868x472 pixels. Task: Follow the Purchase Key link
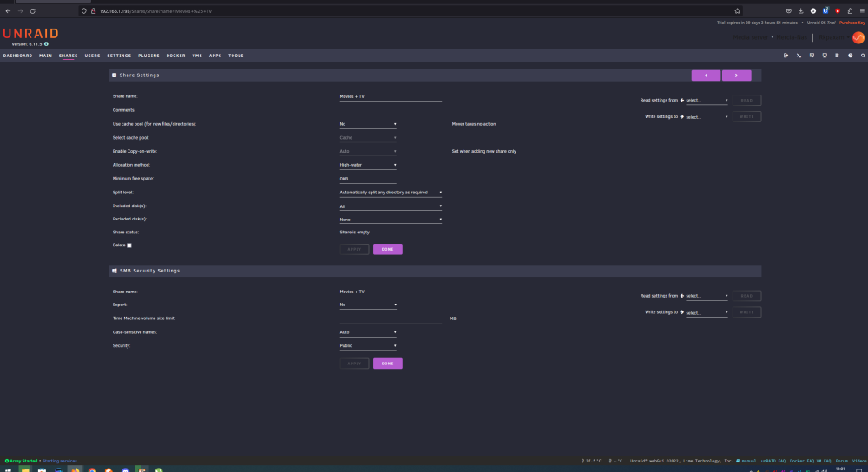[x=852, y=23]
